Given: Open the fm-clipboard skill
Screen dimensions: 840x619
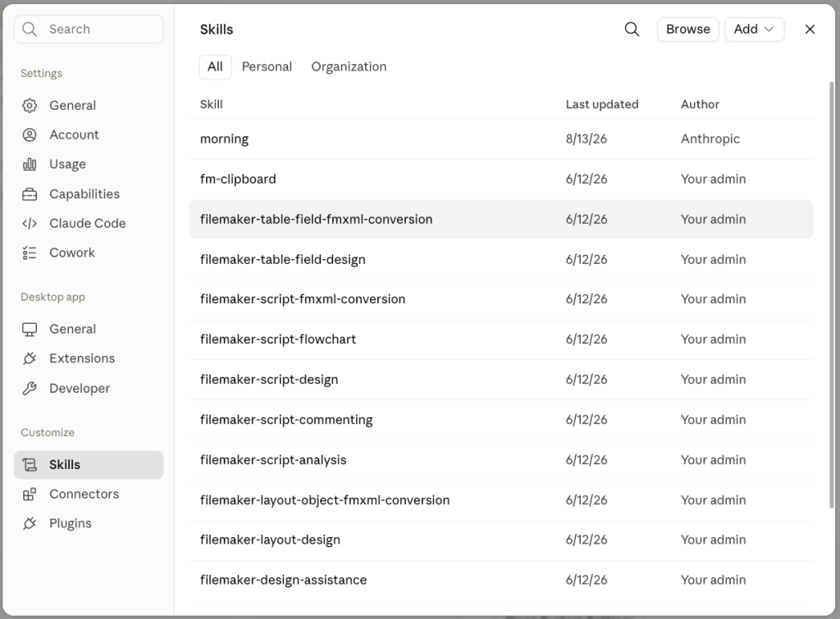Looking at the screenshot, I should tap(501, 180).
